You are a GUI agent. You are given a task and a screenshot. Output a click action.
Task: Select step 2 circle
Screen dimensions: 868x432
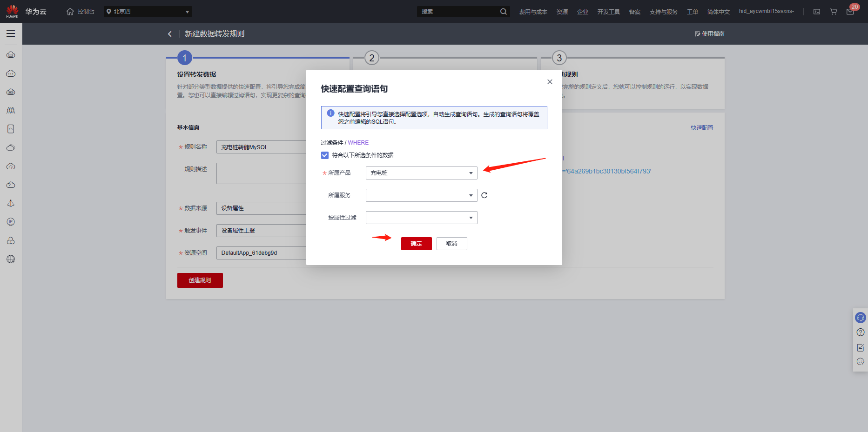371,58
